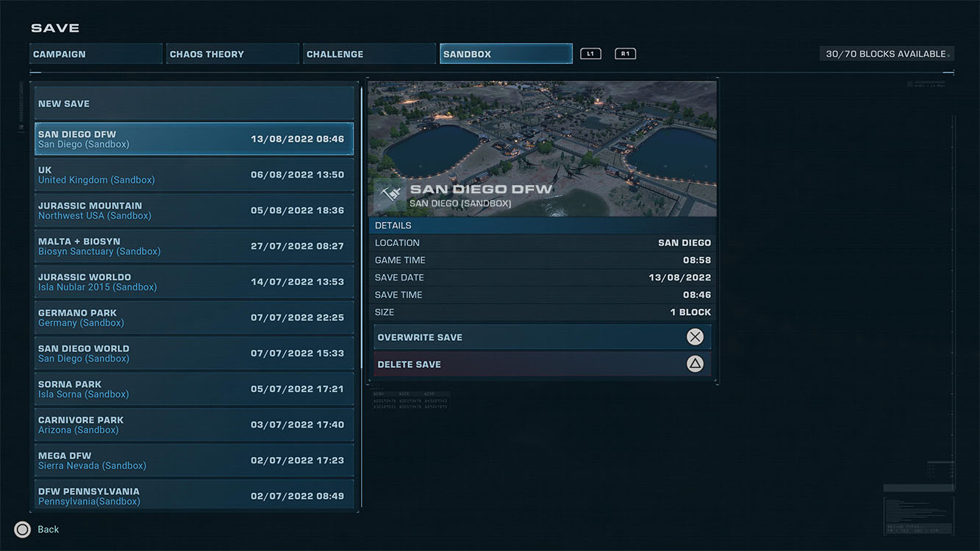Click the San Diego DFW park preview image

click(x=543, y=149)
